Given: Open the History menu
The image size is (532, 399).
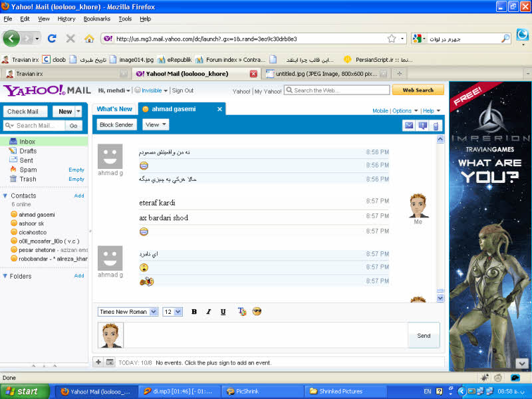Looking at the screenshot, I should [66, 19].
